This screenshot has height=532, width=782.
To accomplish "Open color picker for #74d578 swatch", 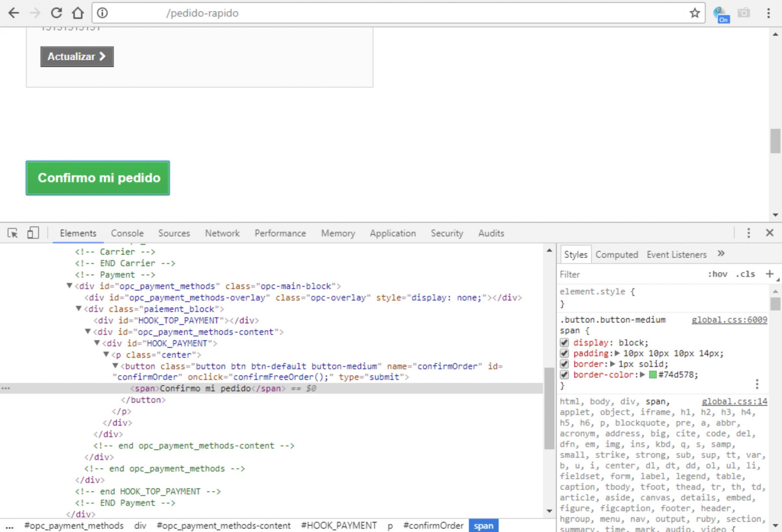I will click(x=652, y=375).
